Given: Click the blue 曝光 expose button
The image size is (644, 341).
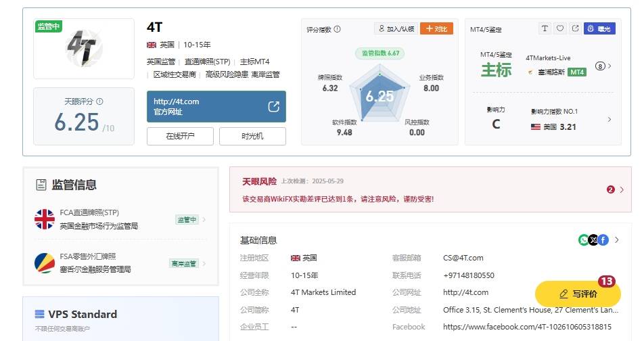Looking at the screenshot, I should click(599, 28).
